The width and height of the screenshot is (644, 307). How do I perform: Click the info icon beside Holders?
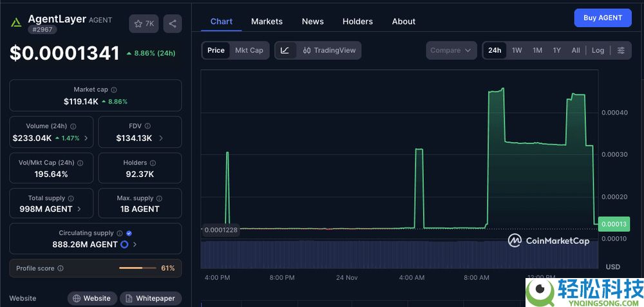tap(153, 163)
